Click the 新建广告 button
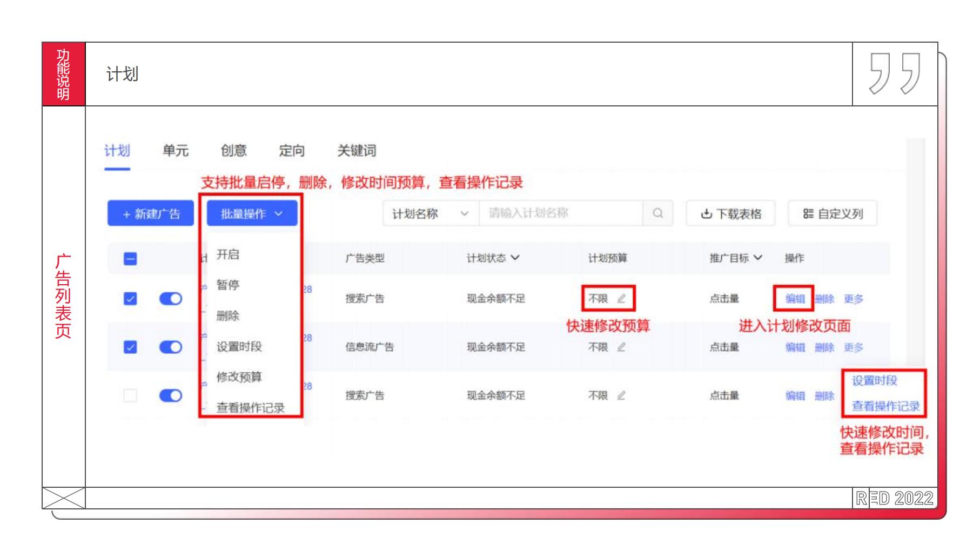The height and width of the screenshot is (551, 980). (151, 214)
